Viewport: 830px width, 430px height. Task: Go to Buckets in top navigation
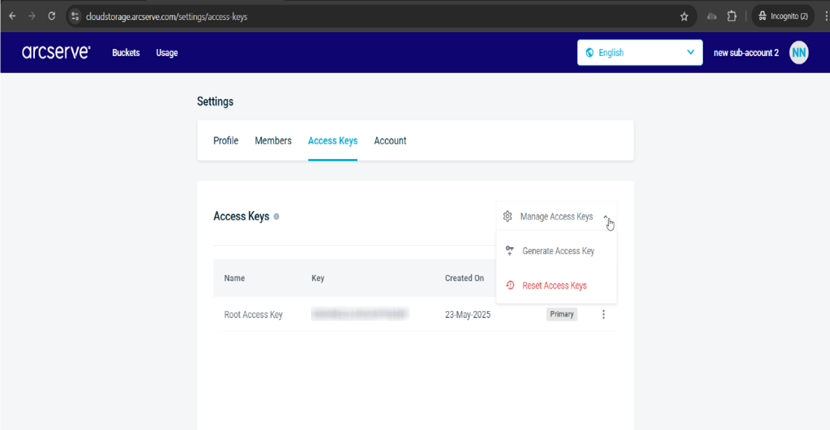point(126,53)
